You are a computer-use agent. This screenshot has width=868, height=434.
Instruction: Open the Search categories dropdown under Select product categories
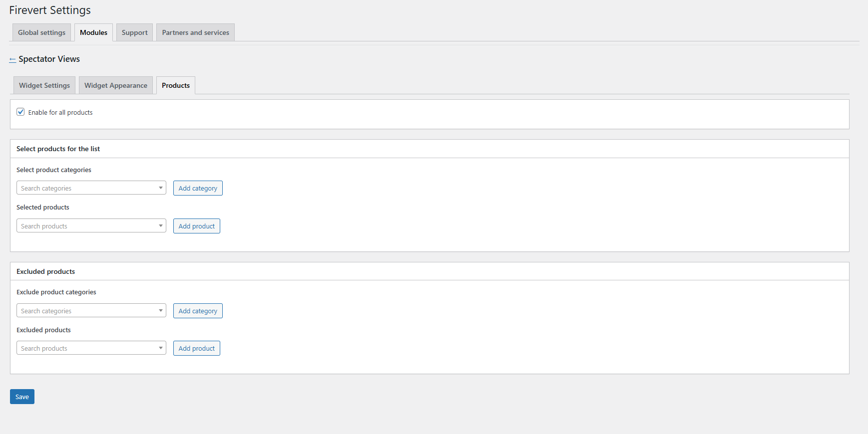(x=91, y=188)
